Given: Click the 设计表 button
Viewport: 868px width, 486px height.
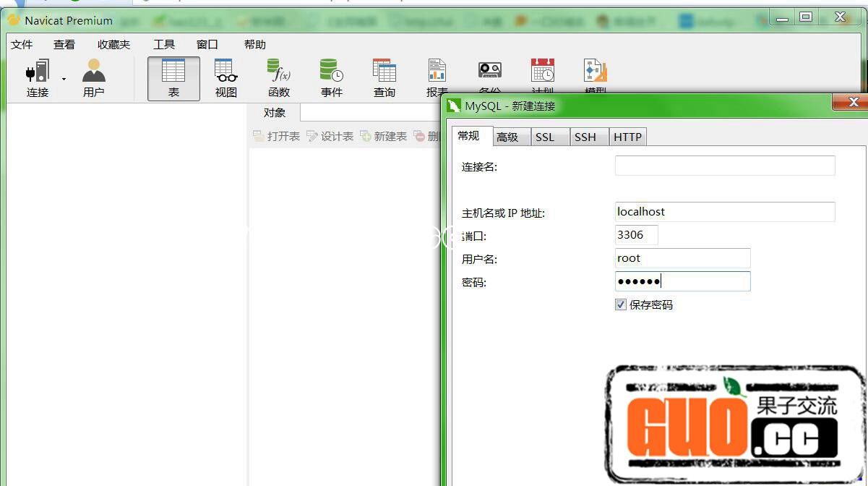Looking at the screenshot, I should coord(330,136).
